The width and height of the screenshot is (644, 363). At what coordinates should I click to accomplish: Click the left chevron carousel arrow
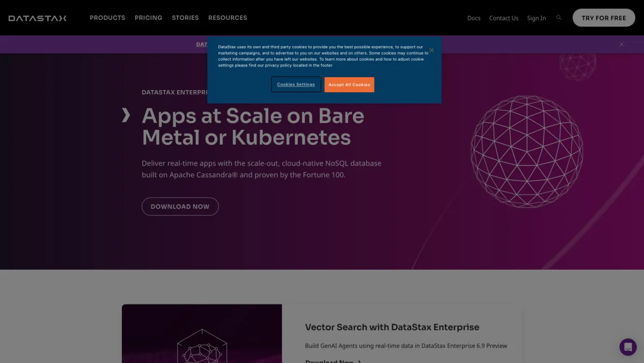click(x=126, y=115)
